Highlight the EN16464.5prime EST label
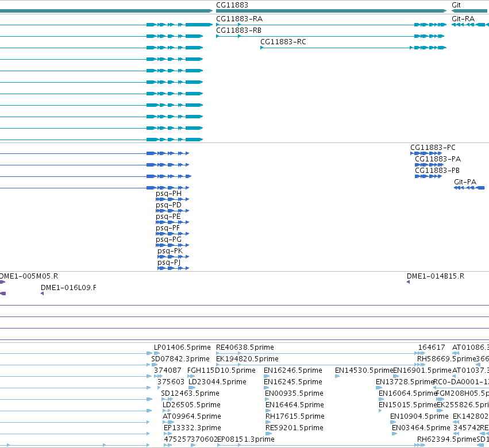The height and width of the screenshot is (448, 489). 295,405
